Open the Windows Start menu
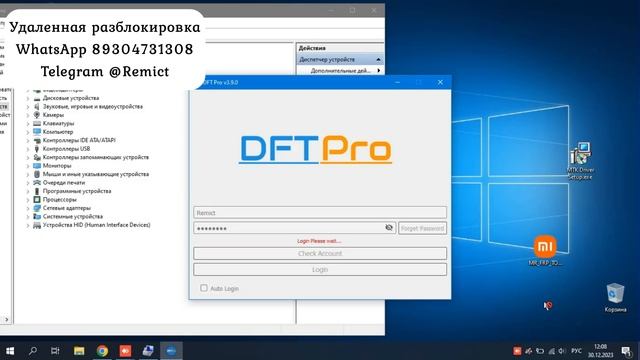Screen dimensions: 640x360 pos(10,351)
